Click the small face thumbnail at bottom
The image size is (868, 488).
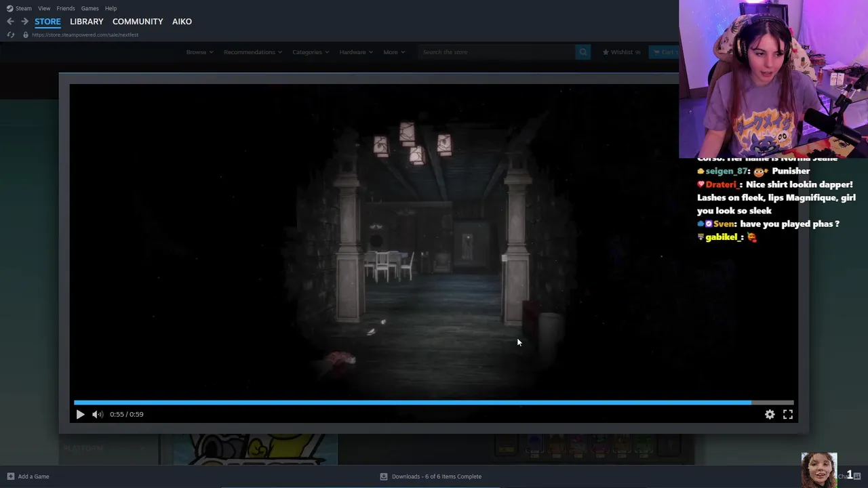pyautogui.click(x=819, y=470)
